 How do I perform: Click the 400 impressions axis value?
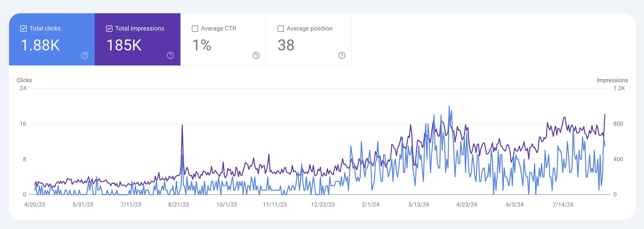pyautogui.click(x=618, y=159)
